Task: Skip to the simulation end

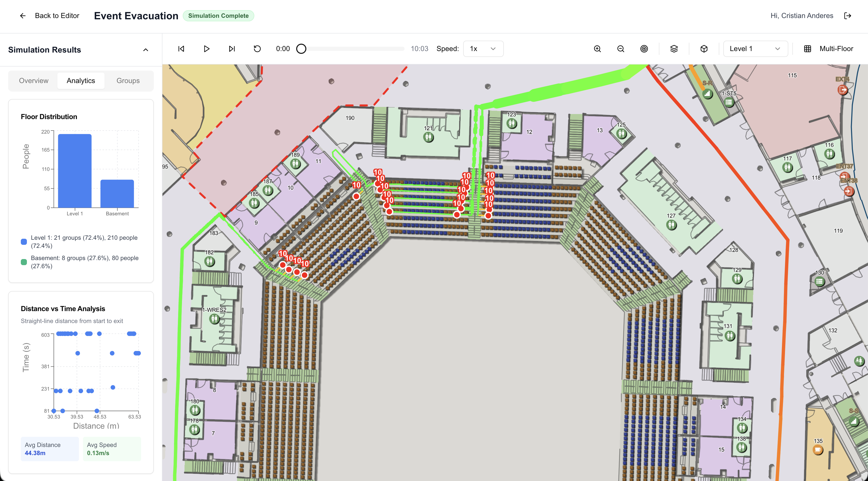Action: (x=232, y=49)
